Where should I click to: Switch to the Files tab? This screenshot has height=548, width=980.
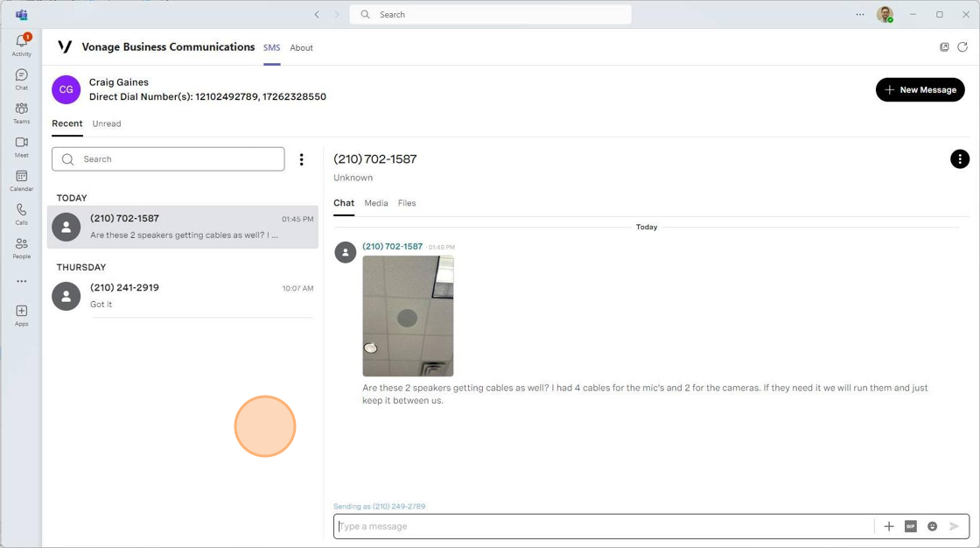(x=407, y=203)
